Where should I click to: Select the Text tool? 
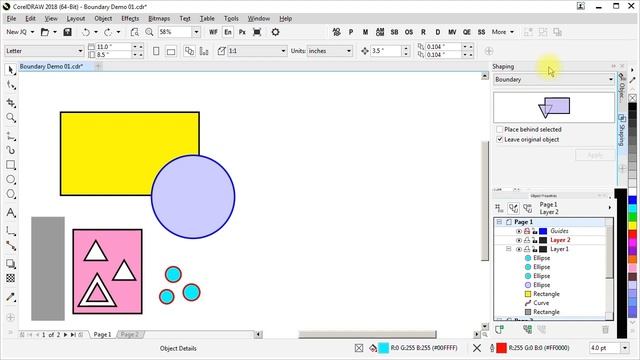point(11,212)
